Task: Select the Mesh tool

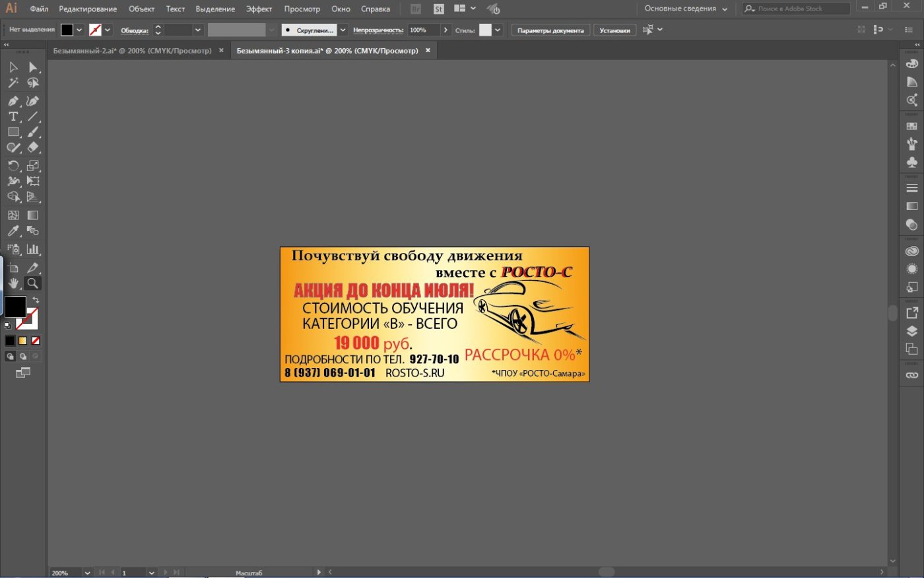Action: click(x=13, y=215)
